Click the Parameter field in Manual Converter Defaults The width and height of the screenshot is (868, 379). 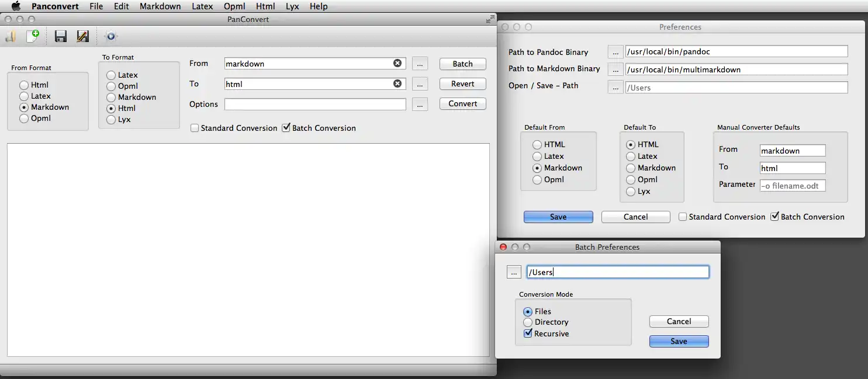pyautogui.click(x=793, y=186)
